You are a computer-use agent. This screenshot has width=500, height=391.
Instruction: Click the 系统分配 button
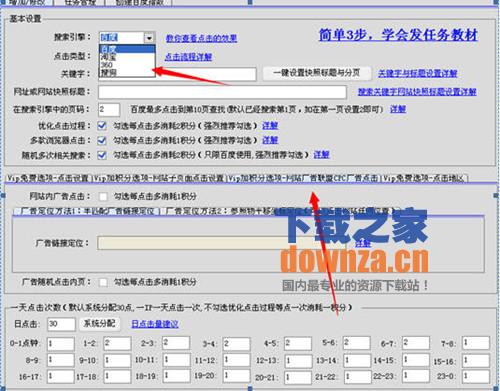100,323
